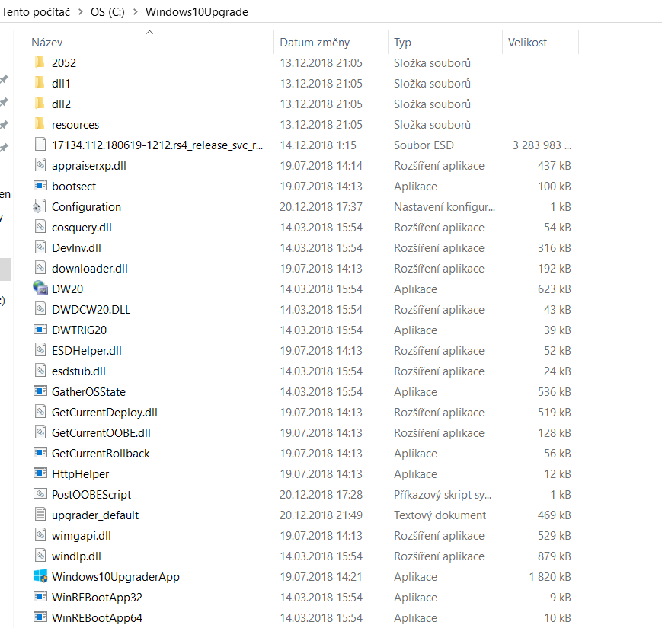Select file name GetCurrentRollback
This screenshot has width=662, height=644.
coord(101,453)
